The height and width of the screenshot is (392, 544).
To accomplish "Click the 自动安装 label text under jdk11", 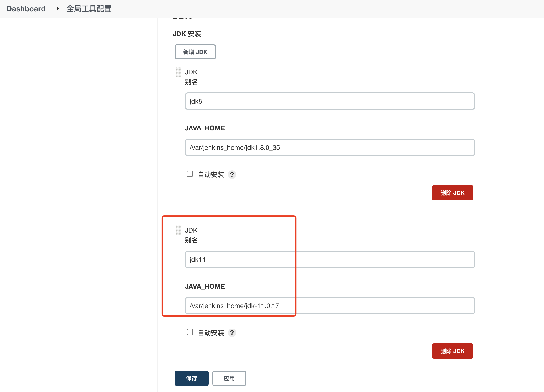I will pos(211,333).
